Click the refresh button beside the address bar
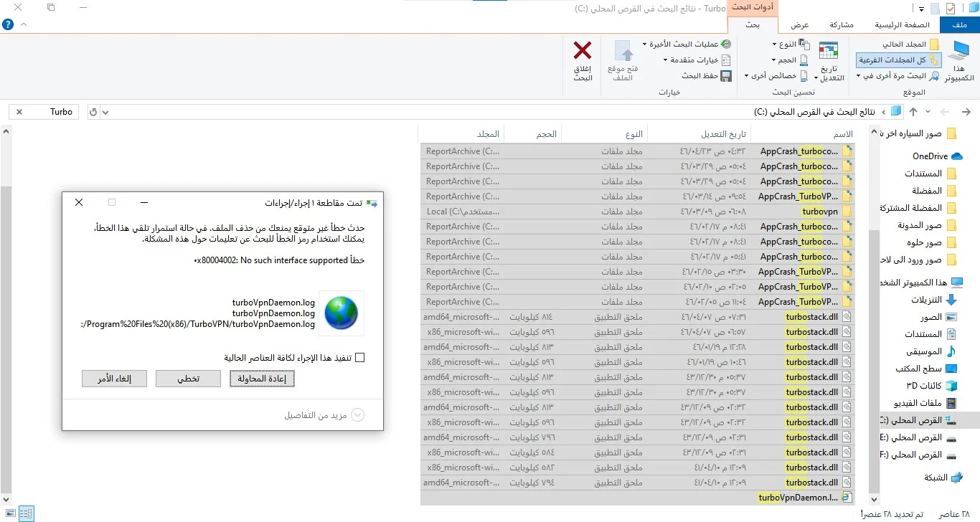 coord(93,112)
